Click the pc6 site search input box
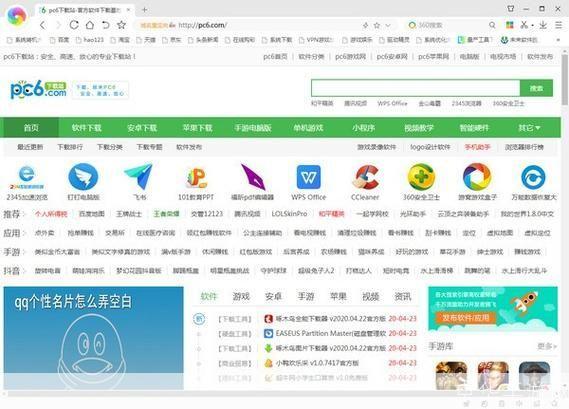This screenshot has height=409, width=569. (416, 88)
